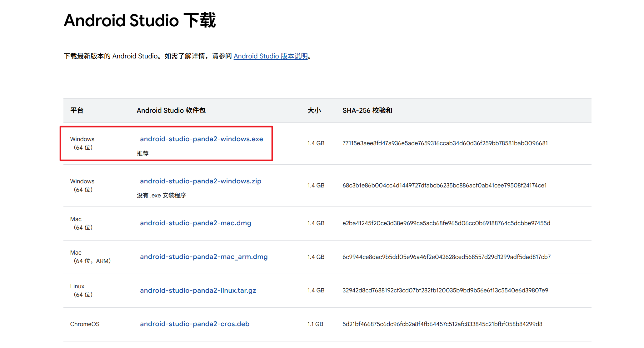Viewport: 644px width, 348px height.
Task: Click the Android Studio 下载 page heading
Action: [x=140, y=21]
